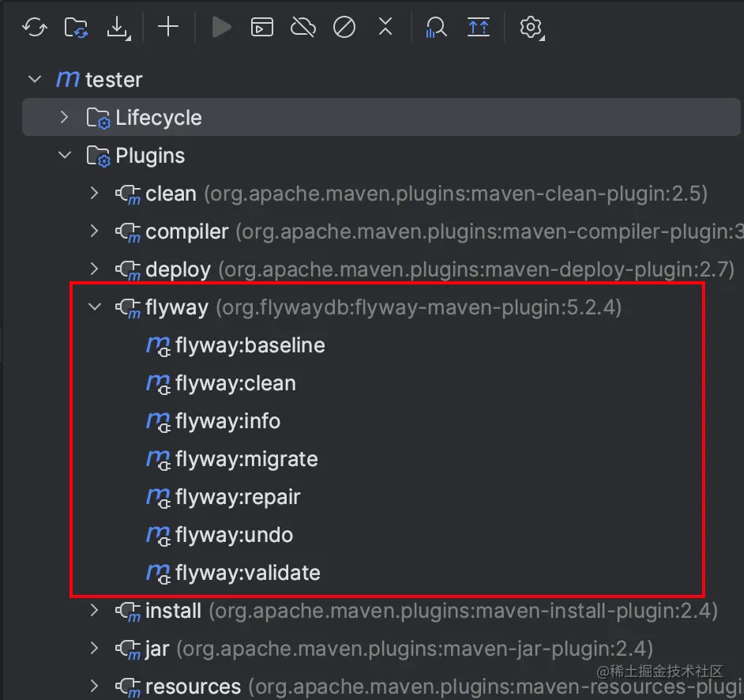Image resolution: width=744 pixels, height=700 pixels.
Task: Generate sources and update folders icon
Action: click(x=77, y=27)
